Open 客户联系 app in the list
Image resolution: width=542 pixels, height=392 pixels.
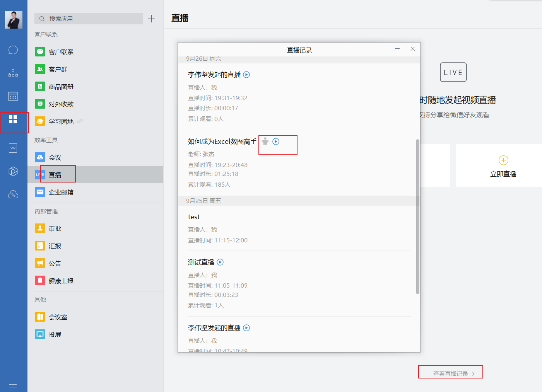point(61,52)
